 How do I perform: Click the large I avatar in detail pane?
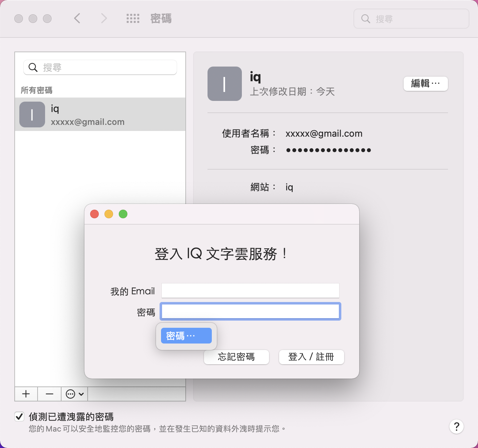(x=225, y=84)
